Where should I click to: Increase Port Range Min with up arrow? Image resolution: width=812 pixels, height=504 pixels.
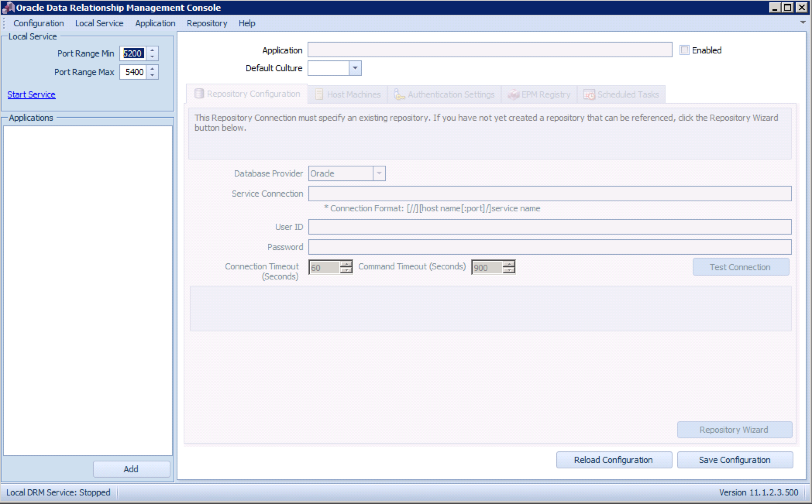pos(152,50)
